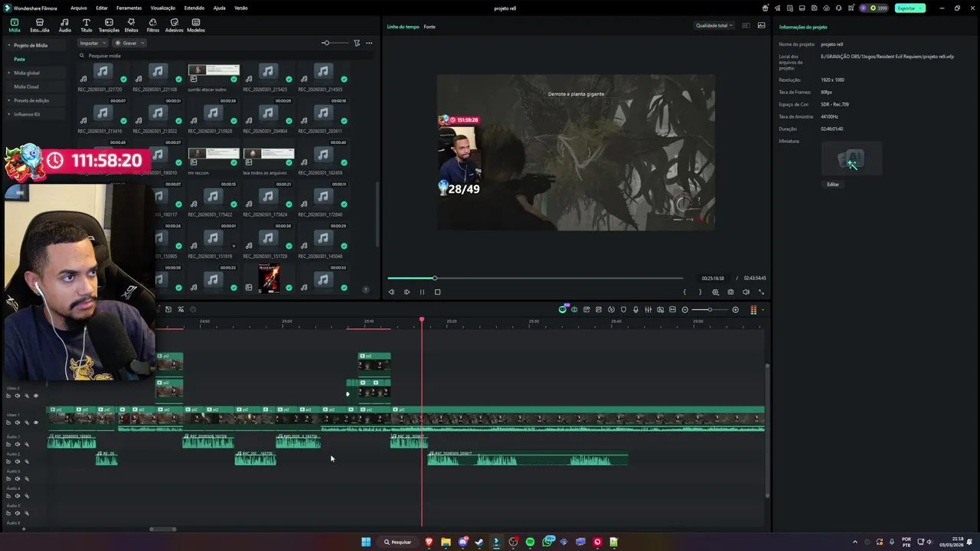
Task: Pause the preview
Action: 422,292
